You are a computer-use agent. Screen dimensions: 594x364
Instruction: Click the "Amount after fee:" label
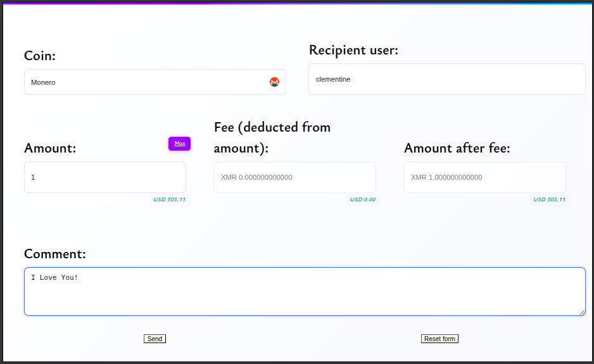pyautogui.click(x=457, y=148)
